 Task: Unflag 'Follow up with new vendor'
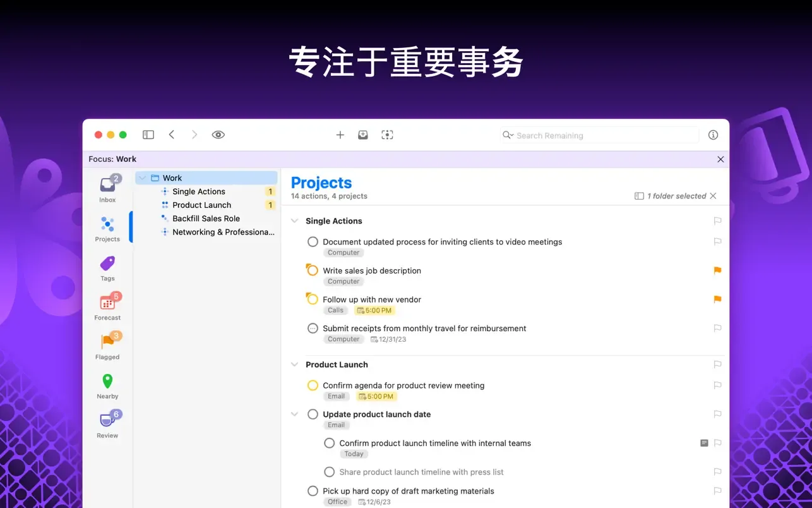[x=717, y=299]
